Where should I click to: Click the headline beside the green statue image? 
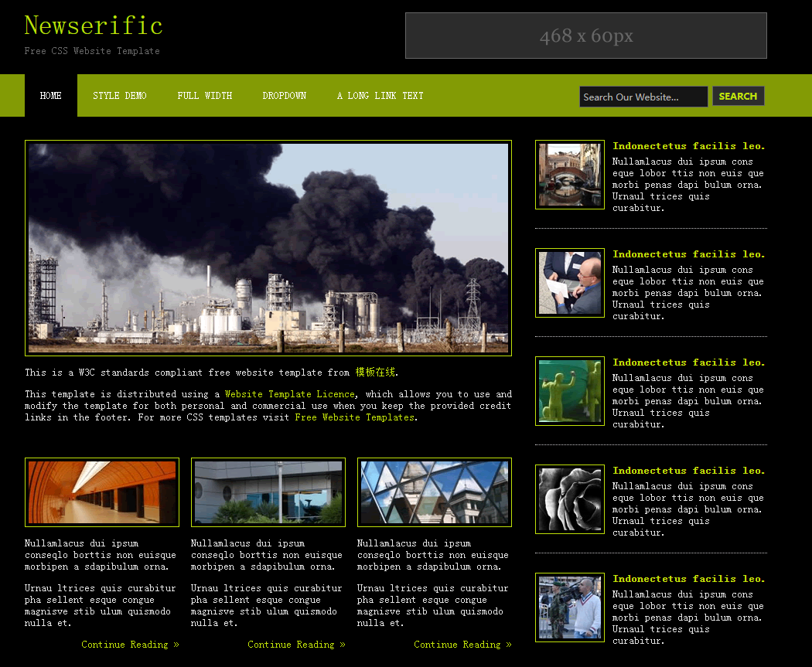[x=689, y=362]
